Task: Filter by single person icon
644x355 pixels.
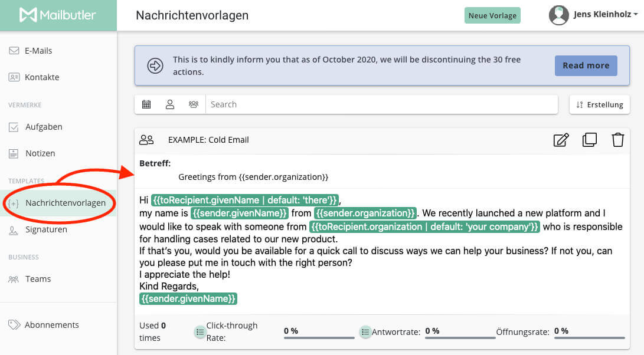Action: [170, 104]
